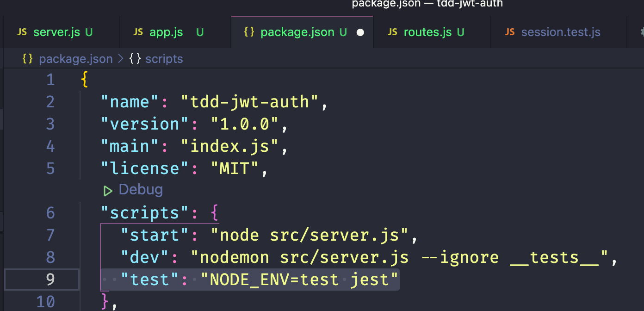Click the nodemon command string on line 8
Screen dimensions: 644x311
(x=401, y=257)
